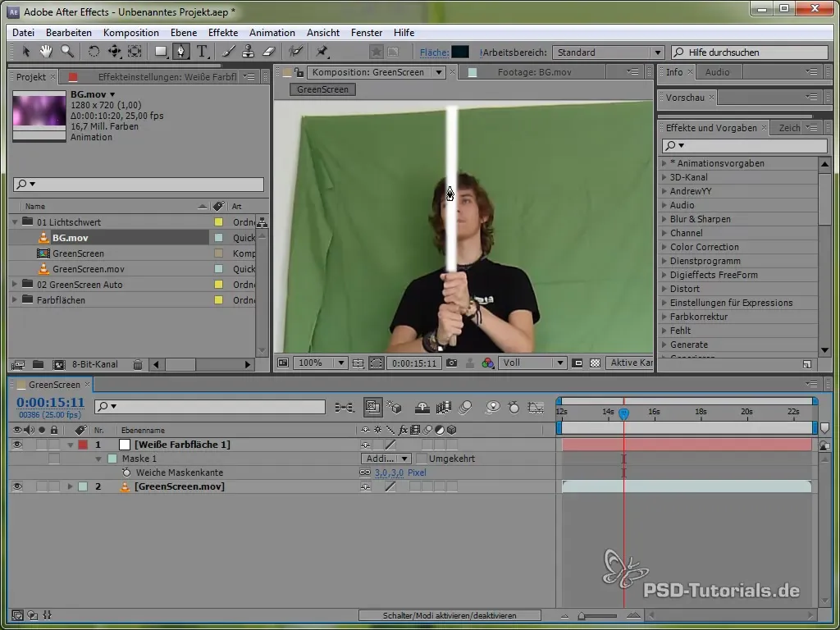
Task: Select the Rotation tool
Action: (94, 52)
